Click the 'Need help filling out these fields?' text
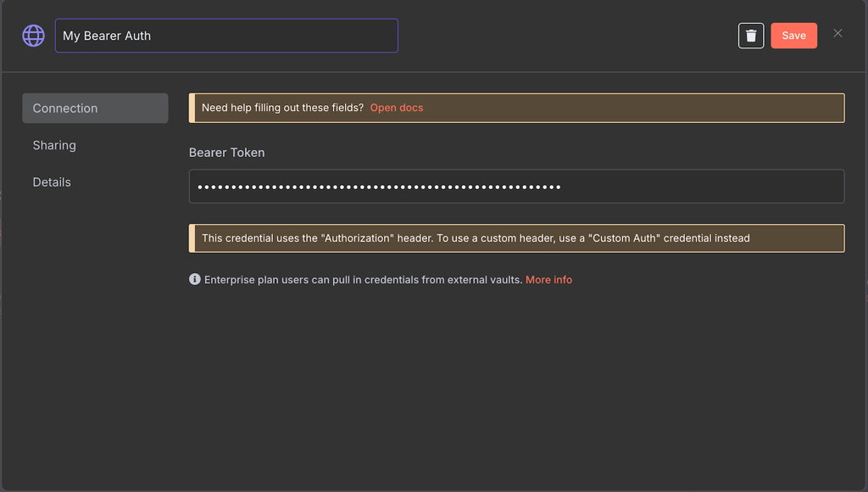Viewport: 868px width, 492px height. pyautogui.click(x=282, y=108)
